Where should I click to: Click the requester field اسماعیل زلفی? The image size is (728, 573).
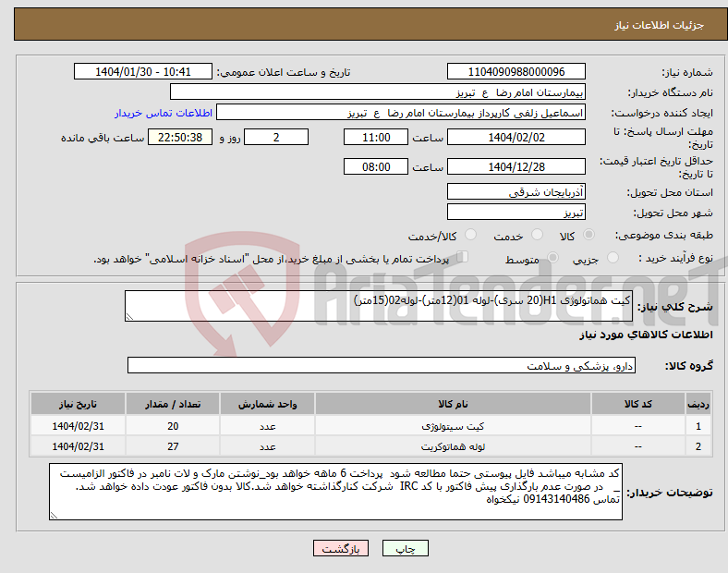(401, 113)
